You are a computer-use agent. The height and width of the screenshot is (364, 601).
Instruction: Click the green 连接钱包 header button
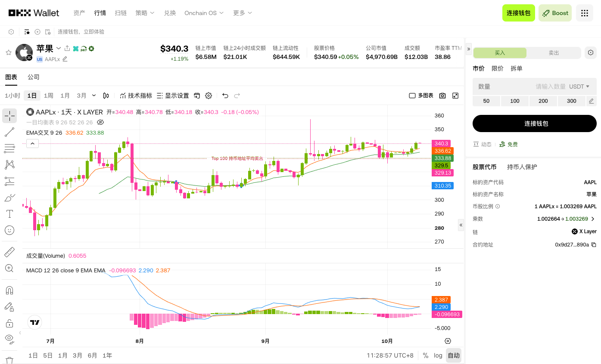[x=519, y=13]
